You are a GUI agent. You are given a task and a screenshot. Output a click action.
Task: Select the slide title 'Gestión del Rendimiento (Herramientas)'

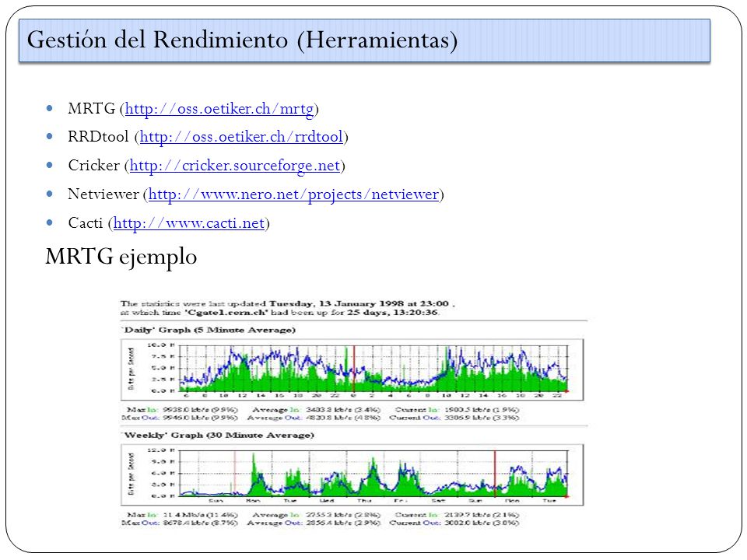242,40
